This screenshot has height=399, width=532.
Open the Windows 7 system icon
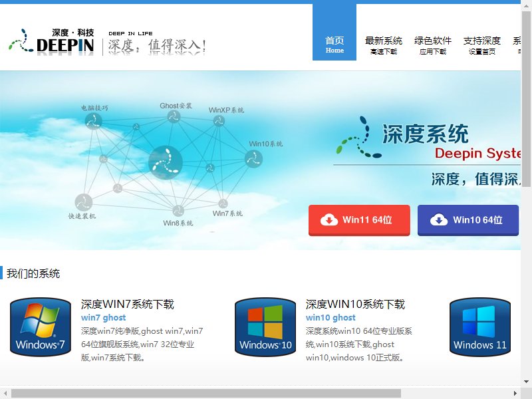(41, 327)
